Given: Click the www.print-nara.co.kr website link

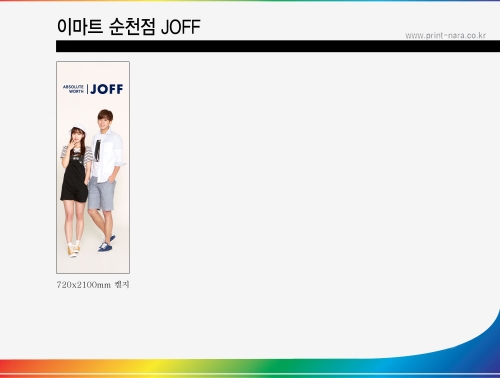Looking at the screenshot, I should (445, 35).
